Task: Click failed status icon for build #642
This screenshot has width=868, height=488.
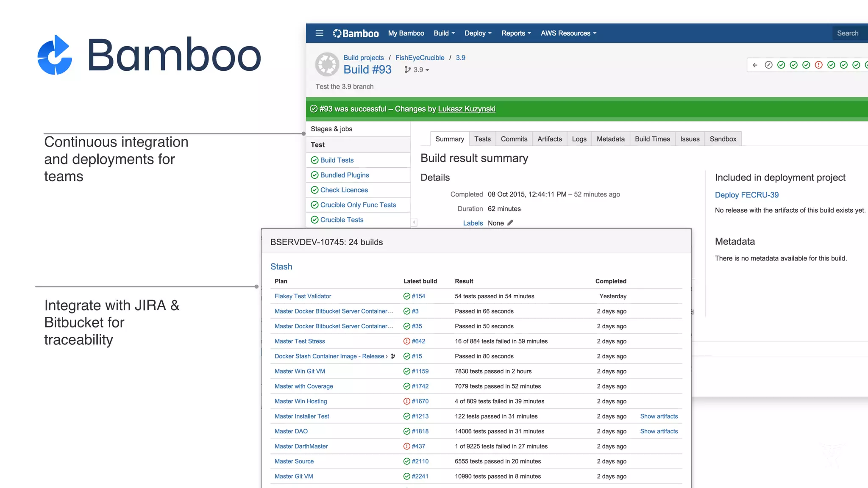Action: [407, 341]
